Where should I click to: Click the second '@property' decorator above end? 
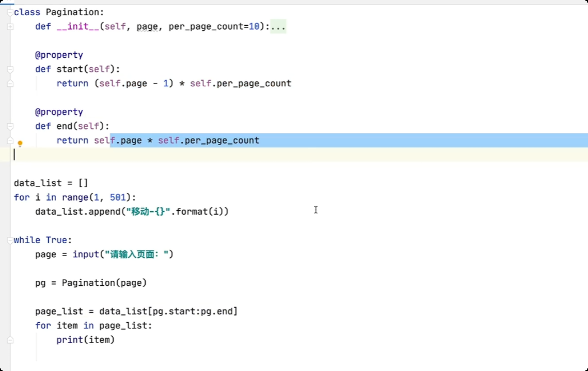[x=59, y=112]
